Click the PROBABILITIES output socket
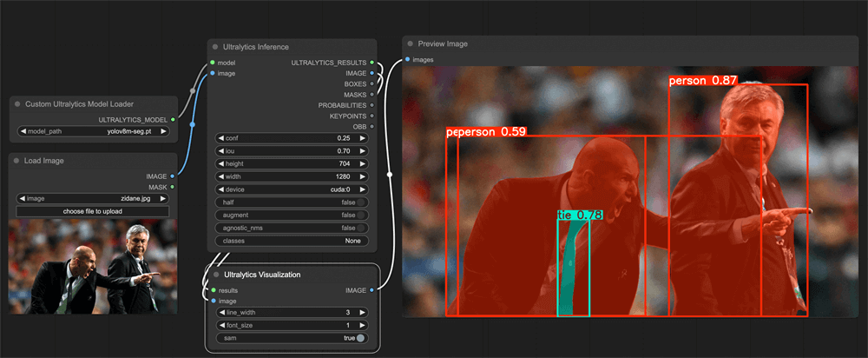The height and width of the screenshot is (358, 868). (x=372, y=105)
